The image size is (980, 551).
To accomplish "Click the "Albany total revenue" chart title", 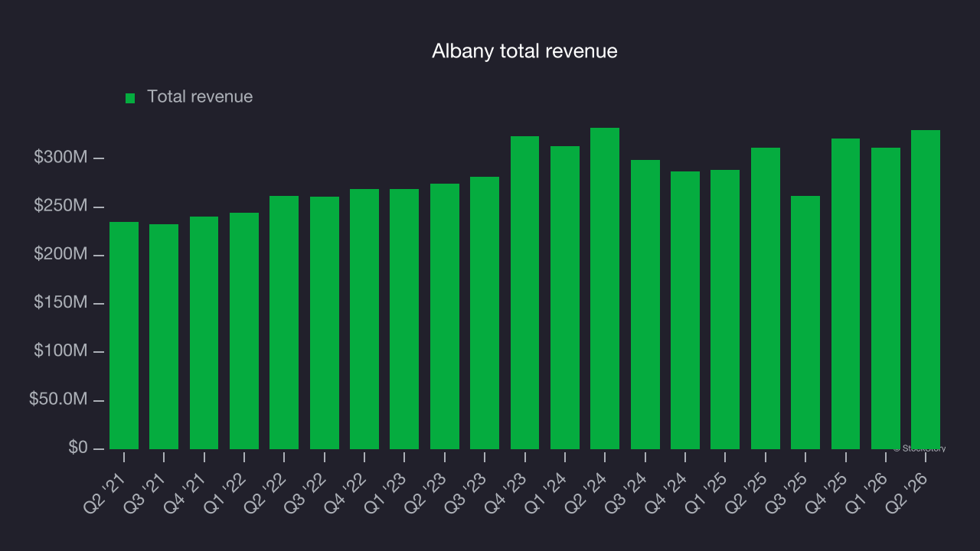I will (x=524, y=51).
